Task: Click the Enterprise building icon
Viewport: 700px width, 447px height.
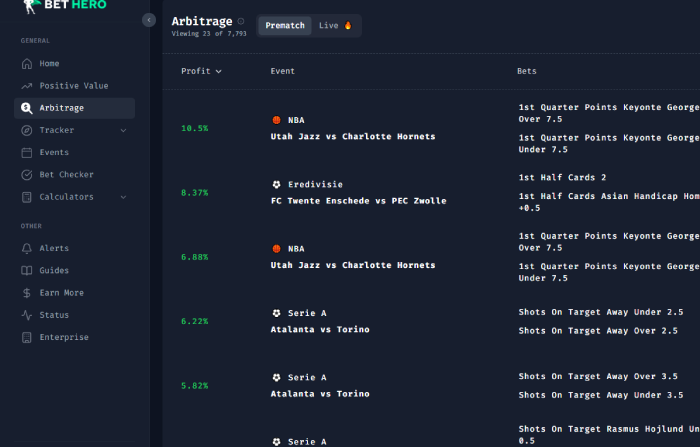Action: (27, 338)
